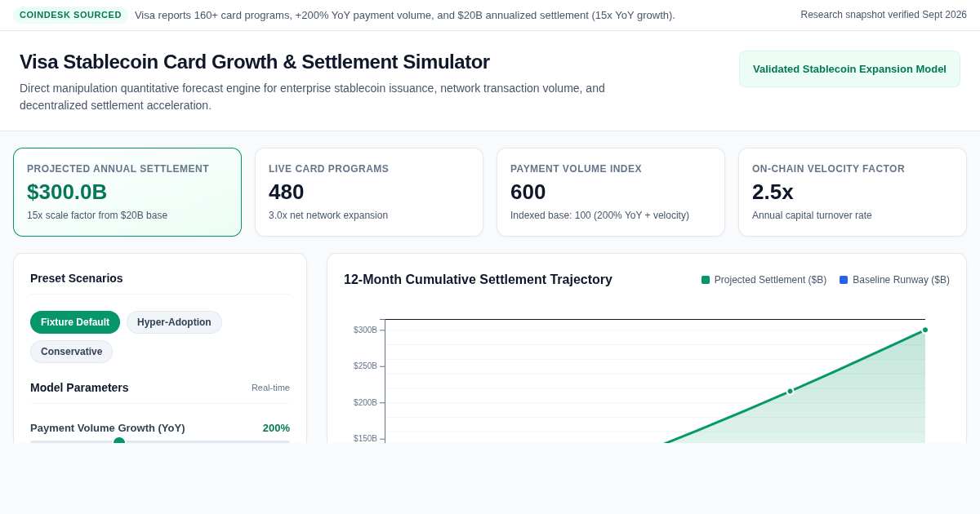Click the final $300B chart data point
Viewport: 980px width, 514px height.
coord(925,330)
